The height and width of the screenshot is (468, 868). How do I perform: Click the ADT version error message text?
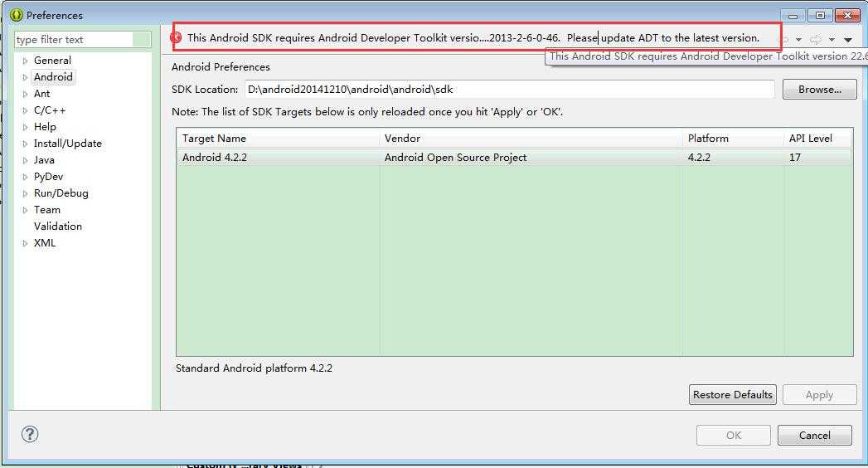473,37
